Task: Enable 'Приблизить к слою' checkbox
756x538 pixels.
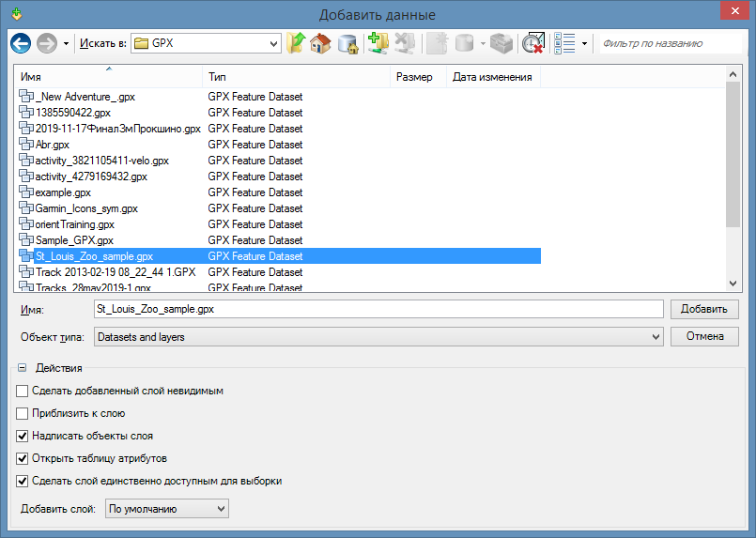Action: click(23, 414)
